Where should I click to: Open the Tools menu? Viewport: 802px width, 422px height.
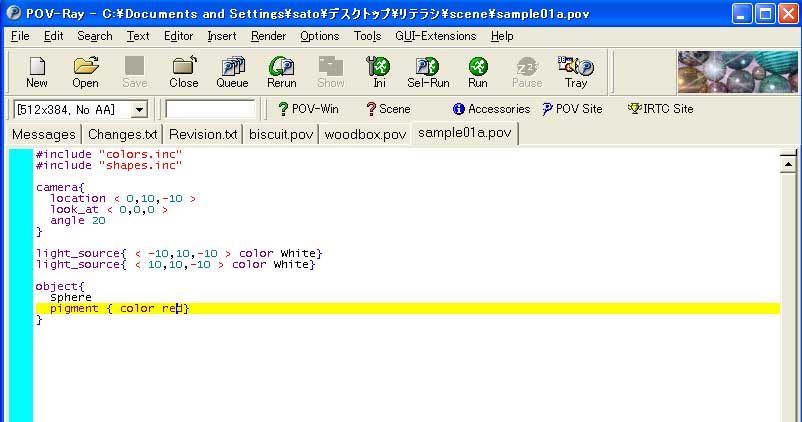pos(367,36)
